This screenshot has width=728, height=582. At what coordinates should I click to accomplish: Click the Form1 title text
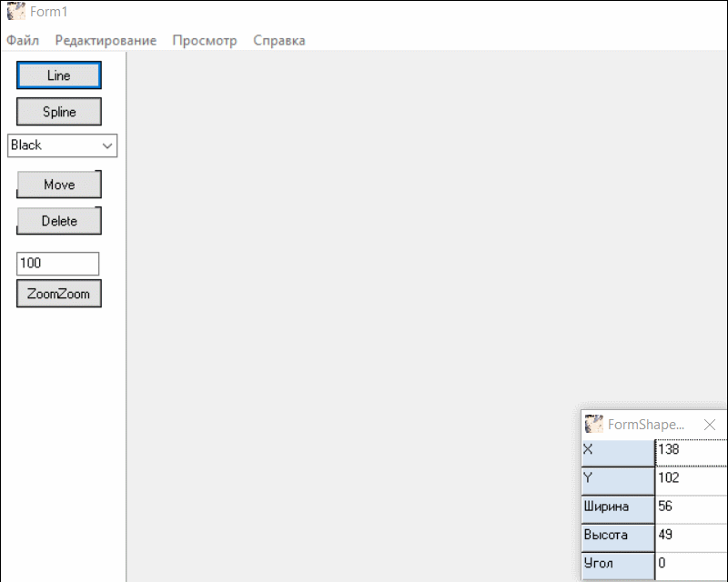49,12
